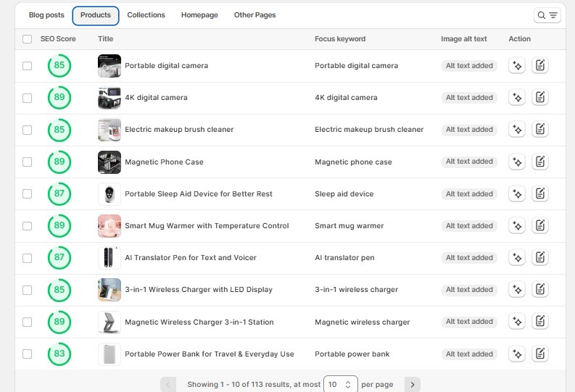Go to previous page of results
This screenshot has height=392, width=575.
point(168,384)
